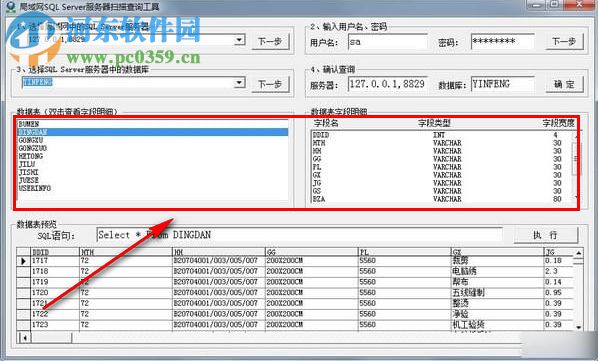The height and width of the screenshot is (361, 598).
Task: Click into the SQL语句 text box
Action: (299, 235)
